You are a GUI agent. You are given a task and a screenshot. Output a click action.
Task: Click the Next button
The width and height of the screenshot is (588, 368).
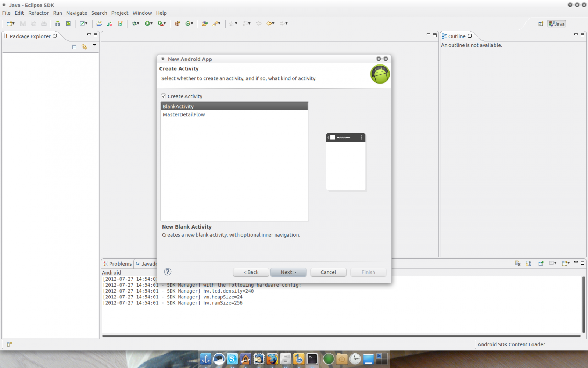288,272
